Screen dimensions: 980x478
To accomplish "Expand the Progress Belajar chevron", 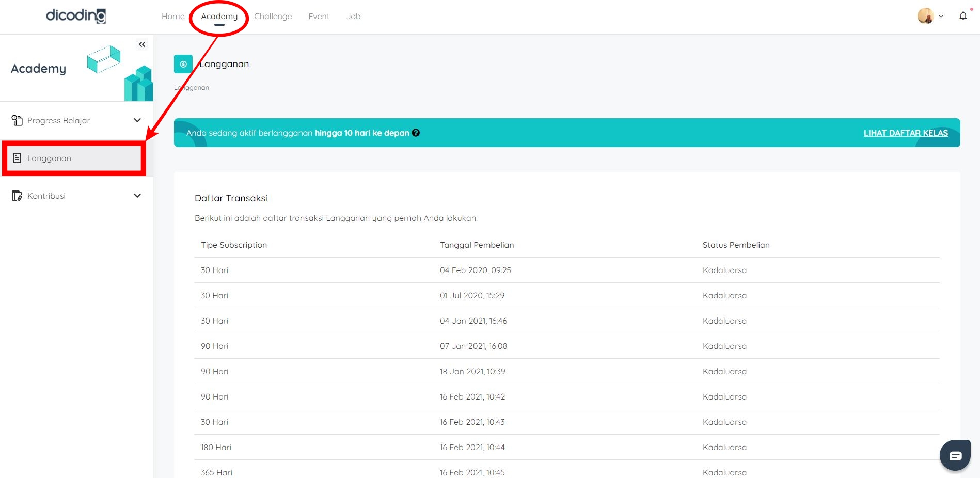I will click(x=137, y=120).
